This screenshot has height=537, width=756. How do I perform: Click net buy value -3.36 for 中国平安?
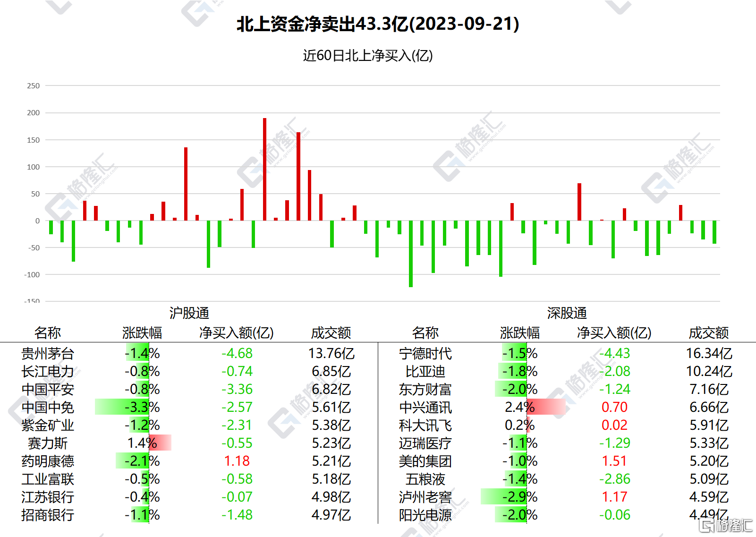point(237,389)
